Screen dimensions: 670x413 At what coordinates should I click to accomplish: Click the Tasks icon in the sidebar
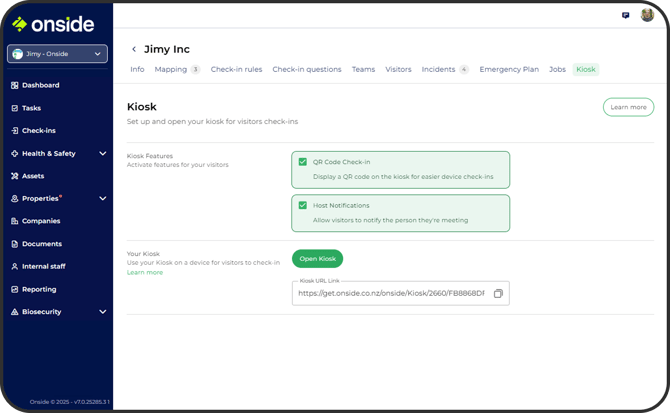[15, 108]
